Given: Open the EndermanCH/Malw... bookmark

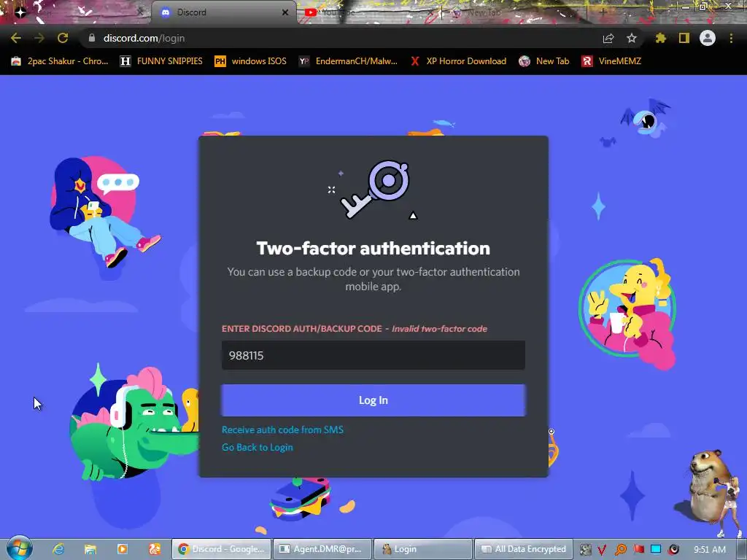Looking at the screenshot, I should (x=348, y=61).
